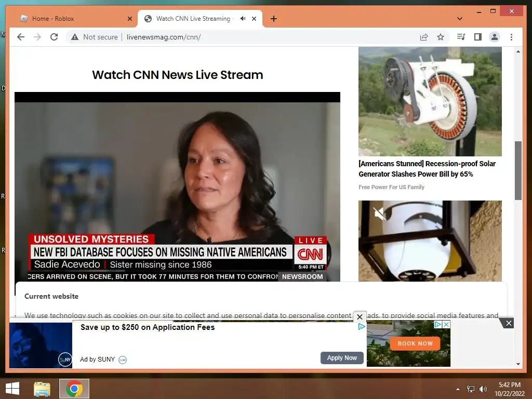Screen dimensions: 532x399
Task: Open the taskbar clock and date
Action: pyautogui.click(x=510, y=389)
